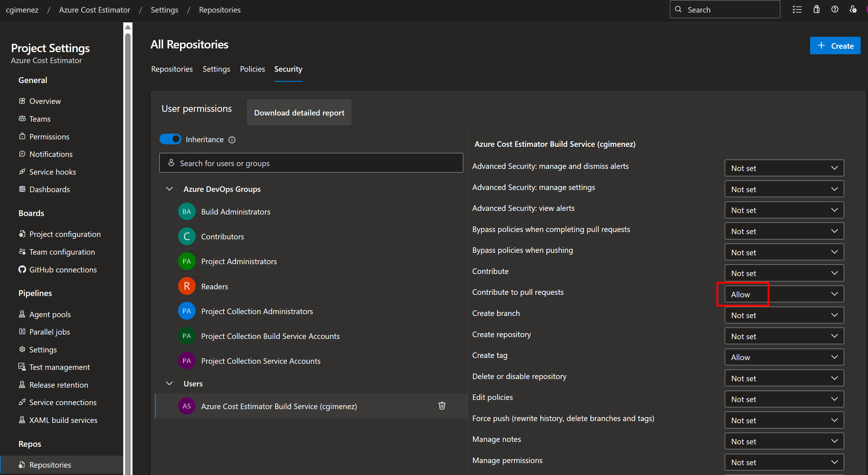This screenshot has height=475, width=868.
Task: Delete Azure Cost Estimator Build Service user entry
Action: pyautogui.click(x=442, y=406)
